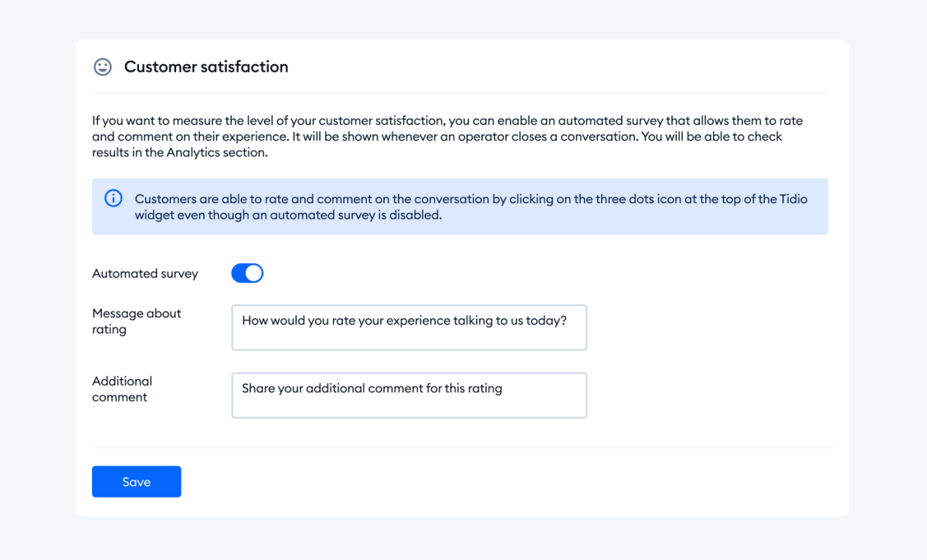The image size is (927, 560).
Task: Click the blue notification banner
Action: coord(460,206)
